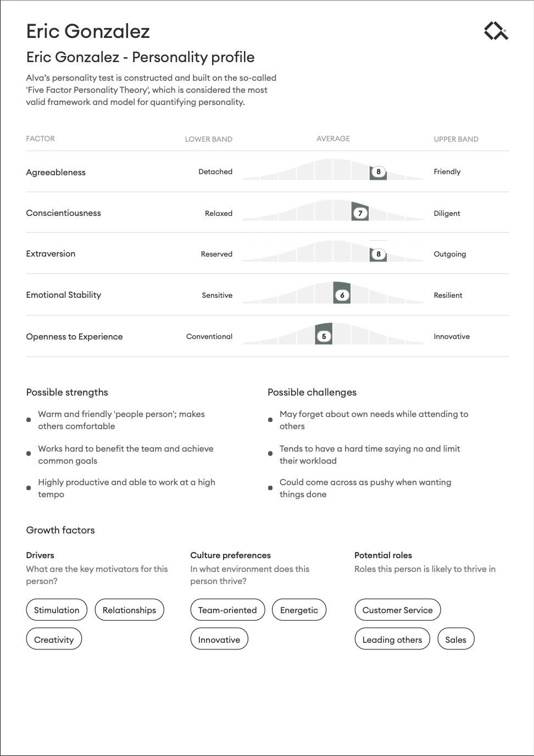Click the Possible strengths heading
This screenshot has height=756, width=534.
click(67, 392)
